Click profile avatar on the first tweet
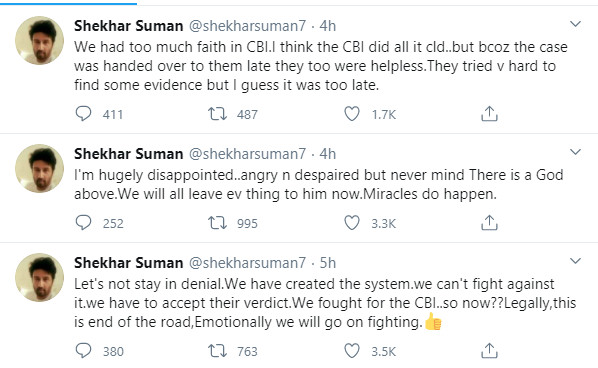 point(39,40)
